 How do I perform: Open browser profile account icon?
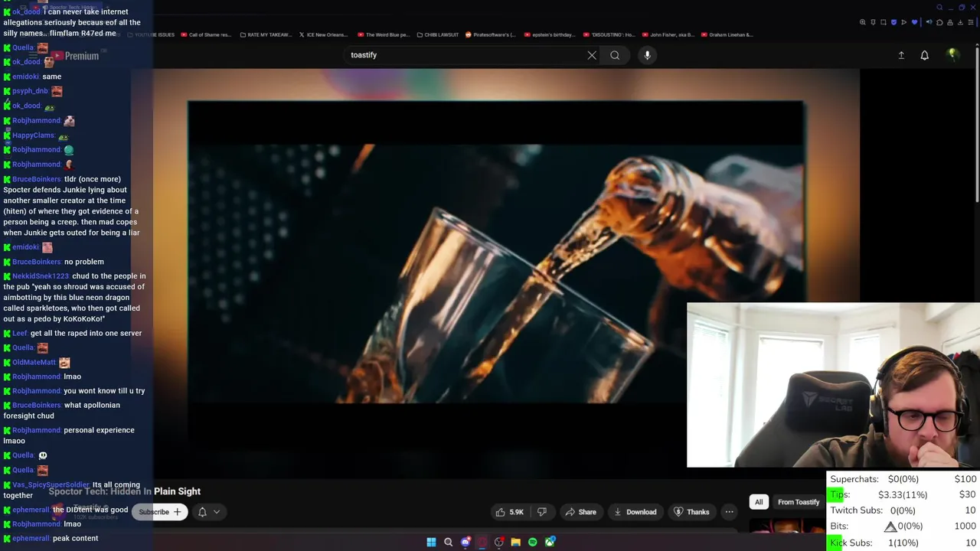(x=950, y=22)
